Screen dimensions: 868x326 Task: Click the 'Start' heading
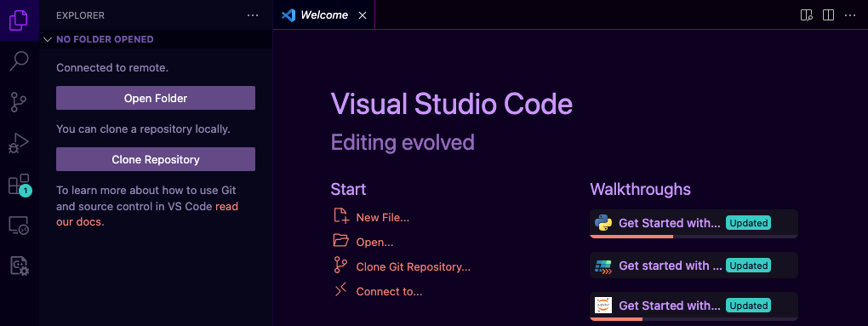pos(348,189)
